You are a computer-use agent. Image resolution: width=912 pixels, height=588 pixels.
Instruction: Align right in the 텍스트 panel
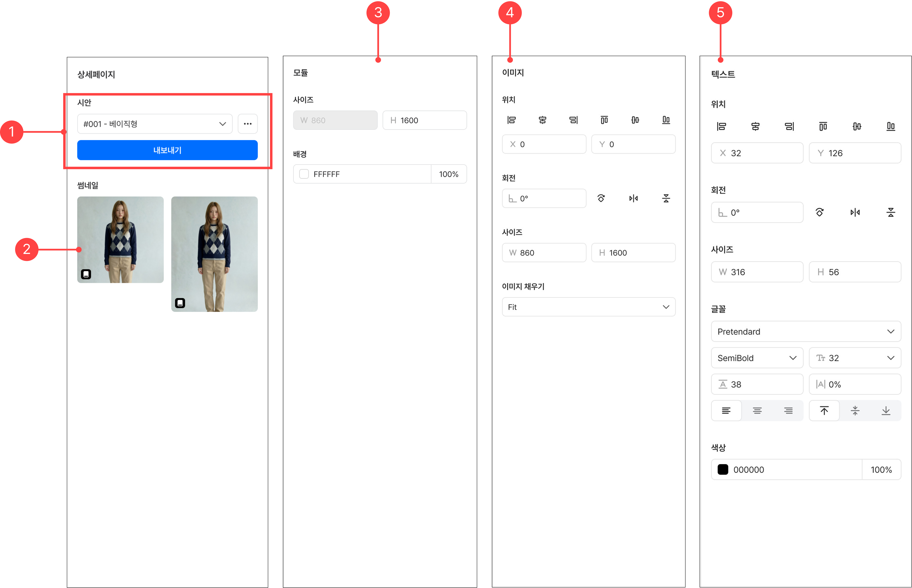pos(789,126)
